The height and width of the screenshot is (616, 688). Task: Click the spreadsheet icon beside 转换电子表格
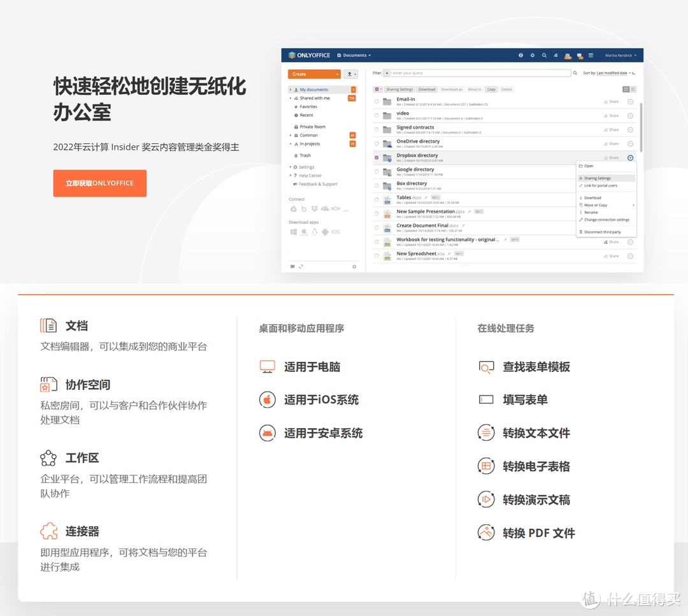486,466
